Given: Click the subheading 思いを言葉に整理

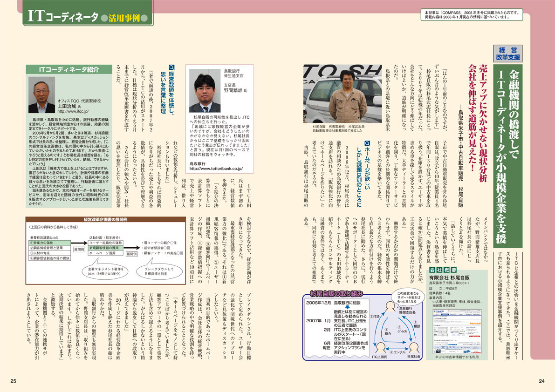Looking at the screenshot, I should [163, 92].
